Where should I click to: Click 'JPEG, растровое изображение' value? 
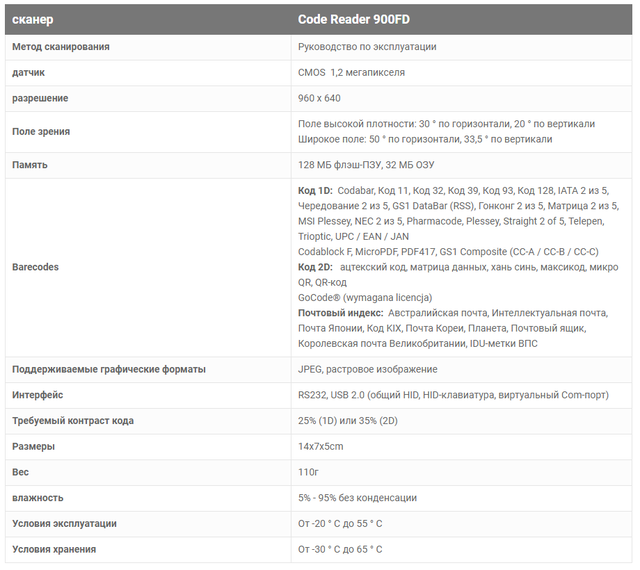pyautogui.click(x=365, y=369)
